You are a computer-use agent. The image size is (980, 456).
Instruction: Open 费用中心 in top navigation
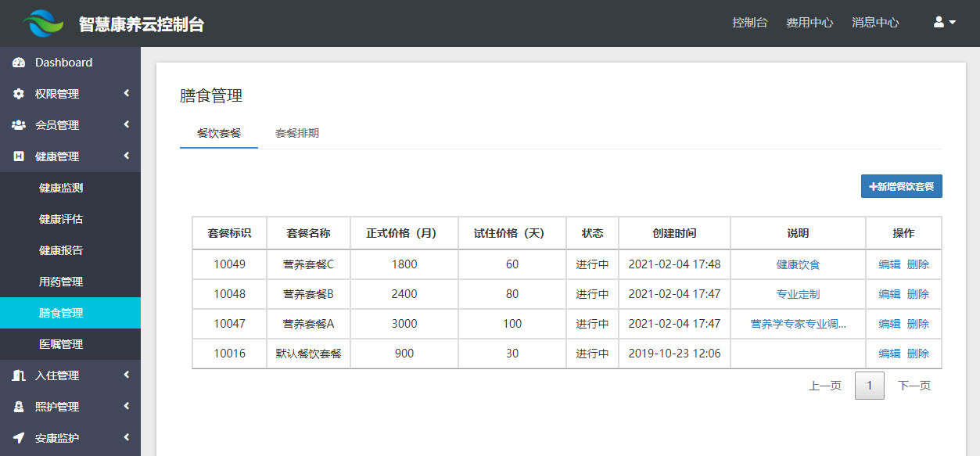809,23
